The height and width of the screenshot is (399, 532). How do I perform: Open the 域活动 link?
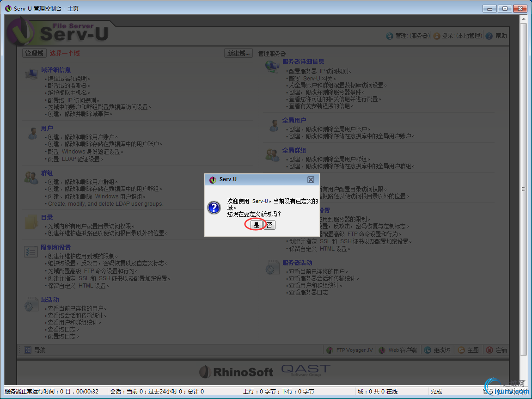click(50, 300)
